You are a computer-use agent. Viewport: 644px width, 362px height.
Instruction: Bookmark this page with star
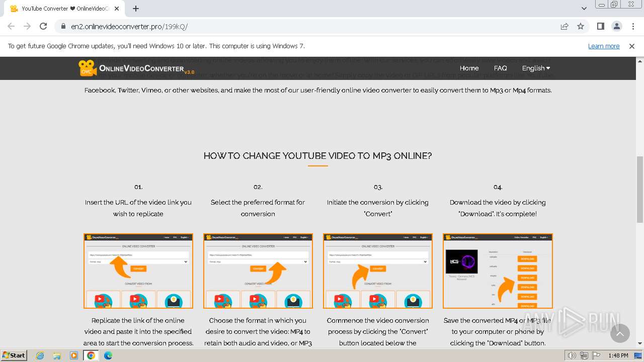[581, 26]
